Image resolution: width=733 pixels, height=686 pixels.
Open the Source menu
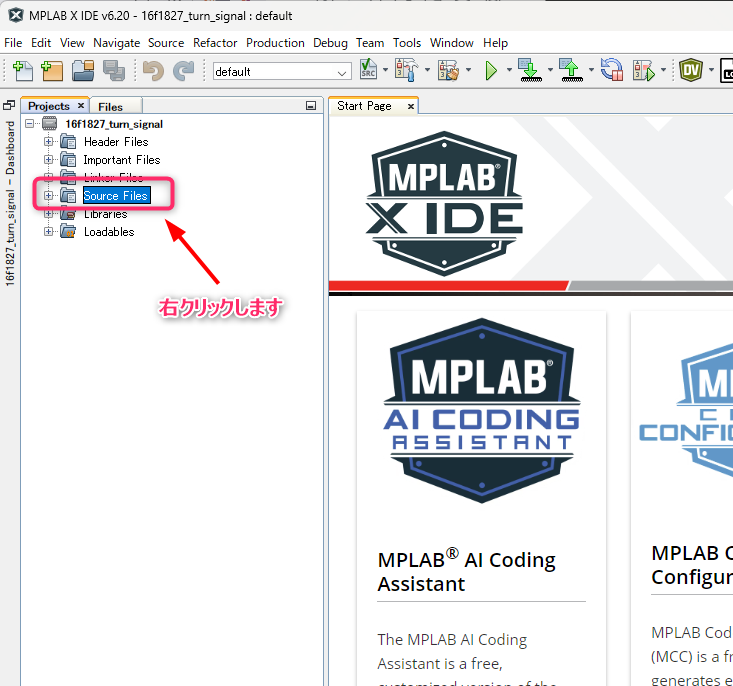coord(166,43)
